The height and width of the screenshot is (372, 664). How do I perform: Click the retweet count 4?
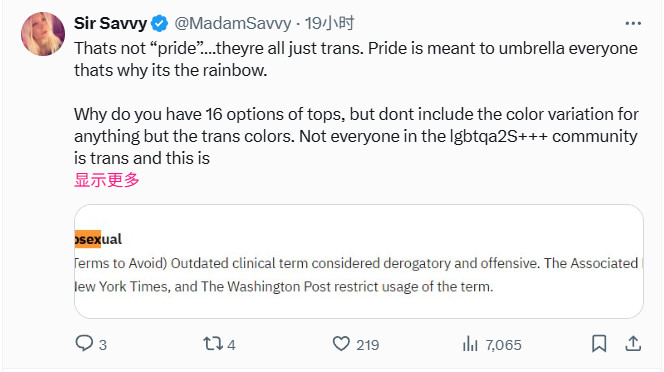click(x=231, y=345)
